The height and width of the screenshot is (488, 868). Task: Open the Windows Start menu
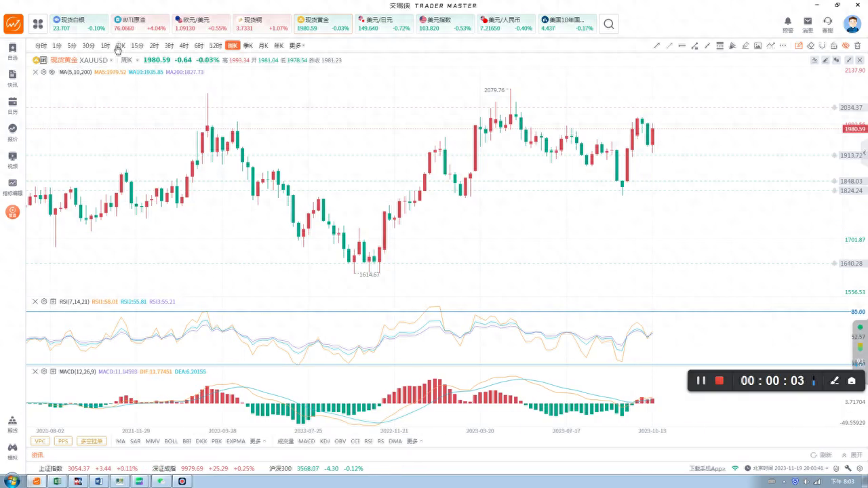point(12,481)
